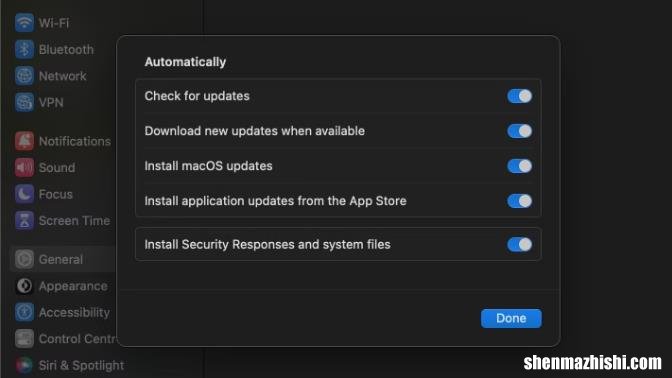Toggle Install macOS updates switch
This screenshot has width=672, height=378.
click(x=519, y=166)
